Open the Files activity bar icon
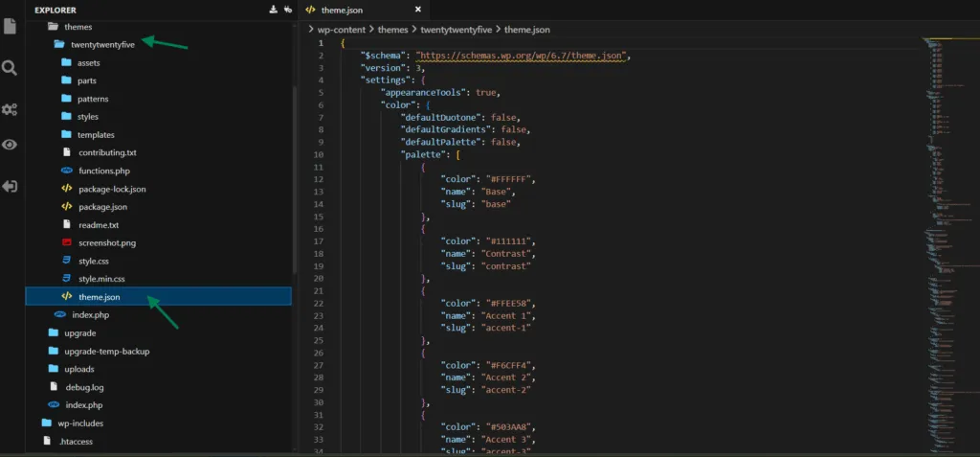 pyautogui.click(x=10, y=26)
